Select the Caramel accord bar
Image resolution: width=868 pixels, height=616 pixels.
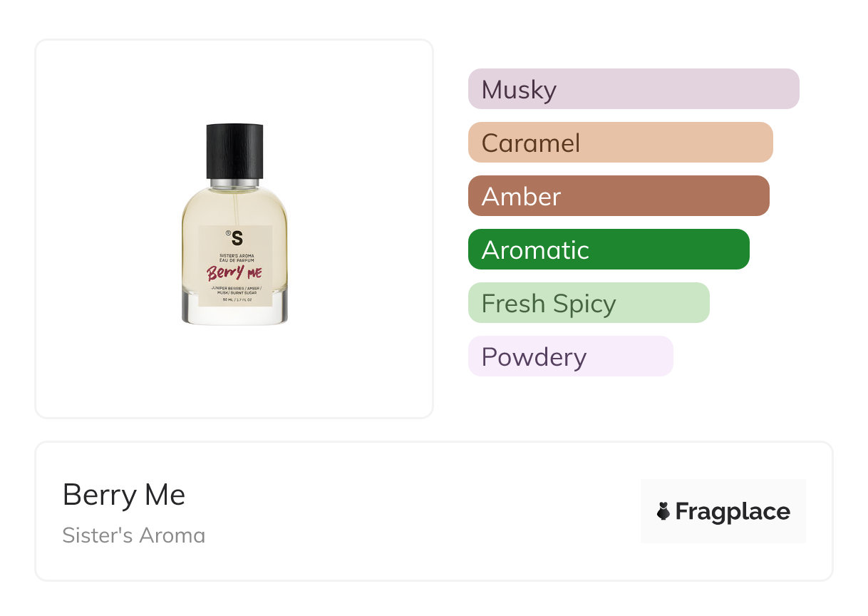click(620, 143)
